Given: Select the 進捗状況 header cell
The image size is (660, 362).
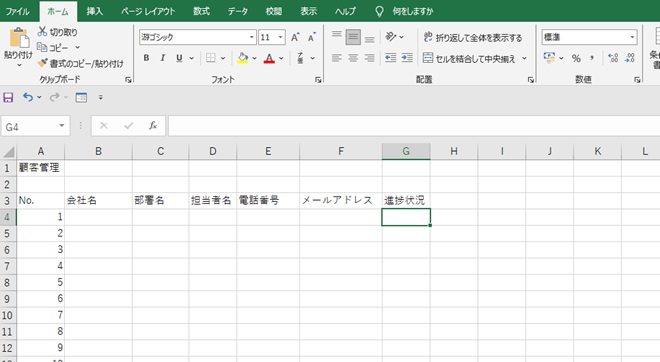Looking at the screenshot, I should coord(406,200).
